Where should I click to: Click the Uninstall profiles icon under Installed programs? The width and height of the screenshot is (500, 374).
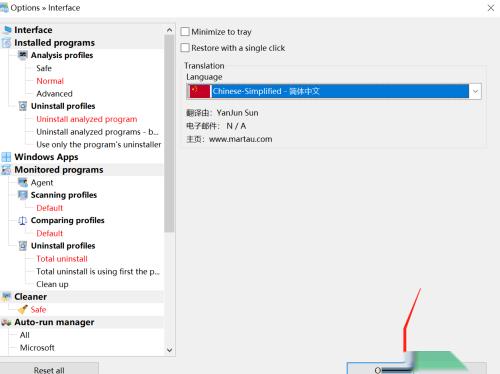[x=23, y=106]
